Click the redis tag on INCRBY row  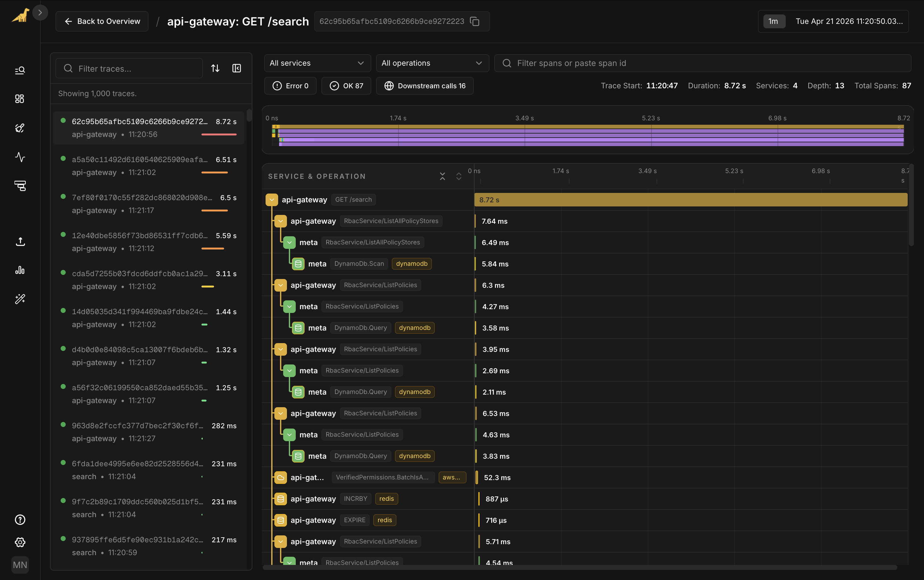(386, 499)
